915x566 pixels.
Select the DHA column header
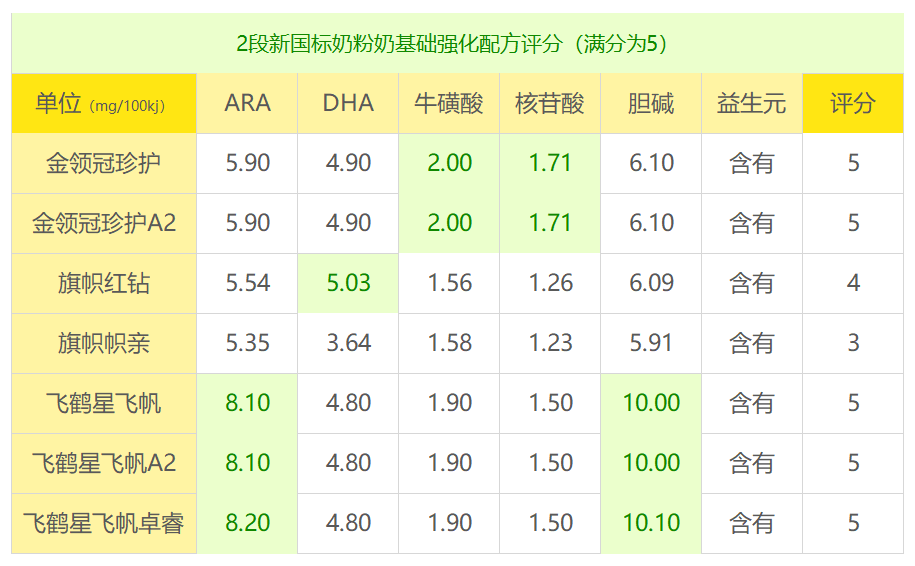coord(348,103)
